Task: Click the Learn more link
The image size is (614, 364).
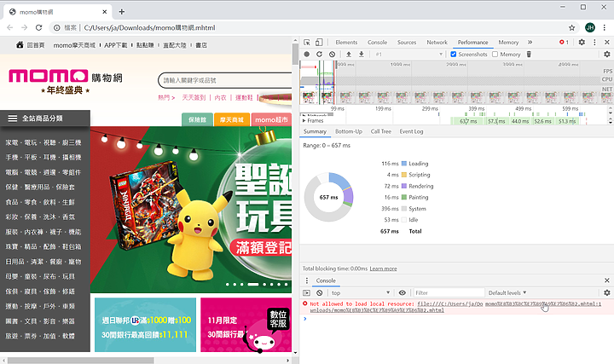Action: point(384,269)
